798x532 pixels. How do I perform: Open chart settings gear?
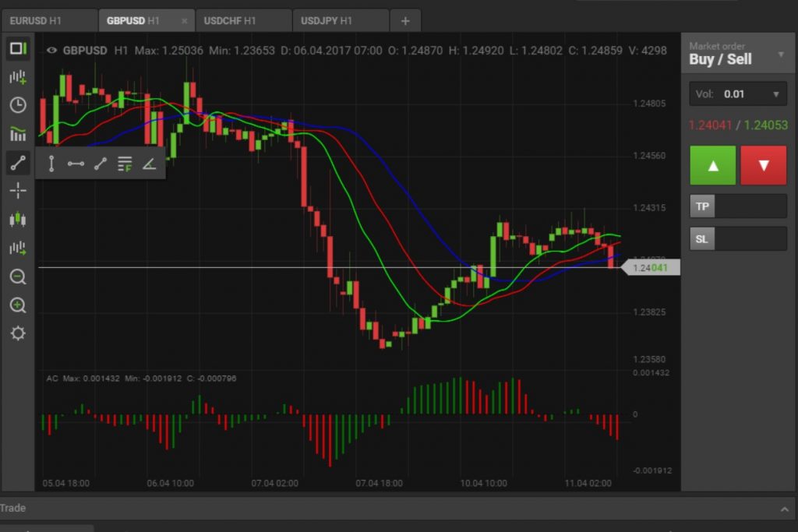pyautogui.click(x=18, y=333)
